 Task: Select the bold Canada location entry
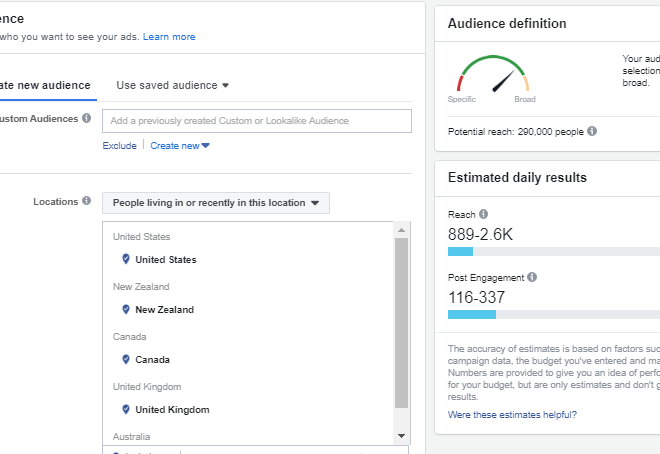click(x=152, y=360)
